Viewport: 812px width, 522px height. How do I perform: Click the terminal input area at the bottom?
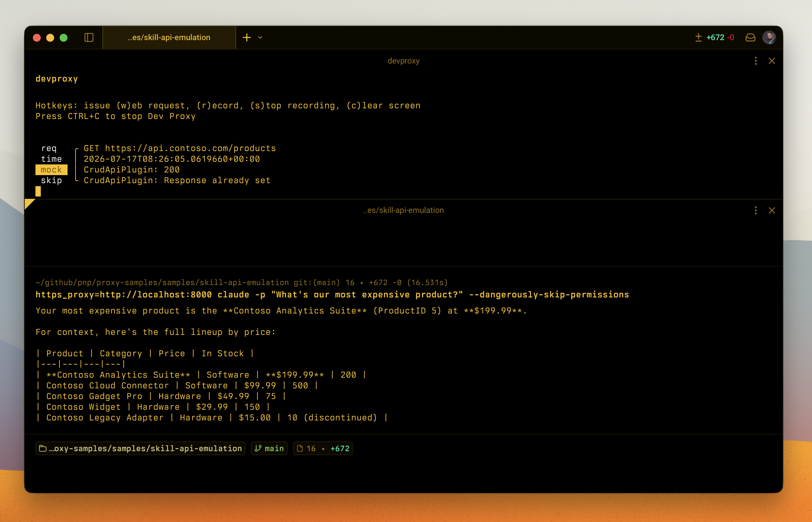pos(403,475)
